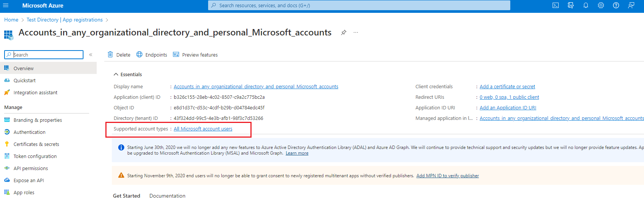
Task: Open the Feedback icon in top bar
Action: 631,5
